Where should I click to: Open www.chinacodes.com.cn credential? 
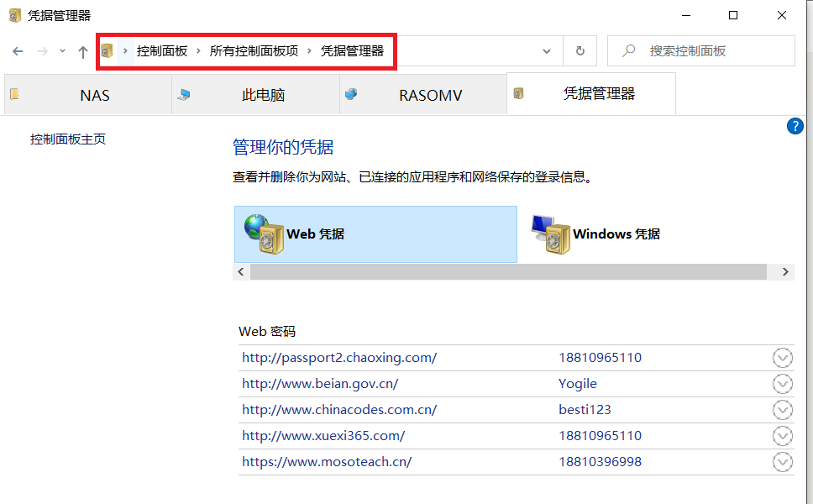point(339,410)
